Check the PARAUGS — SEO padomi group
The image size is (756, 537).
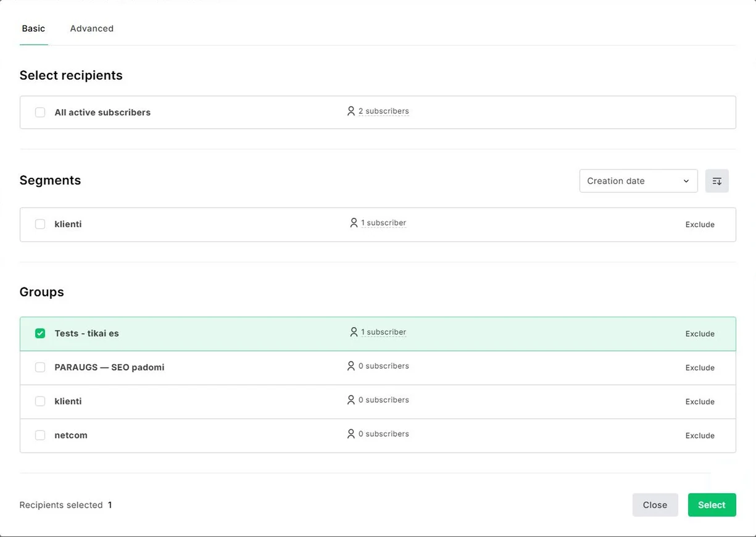click(x=40, y=367)
